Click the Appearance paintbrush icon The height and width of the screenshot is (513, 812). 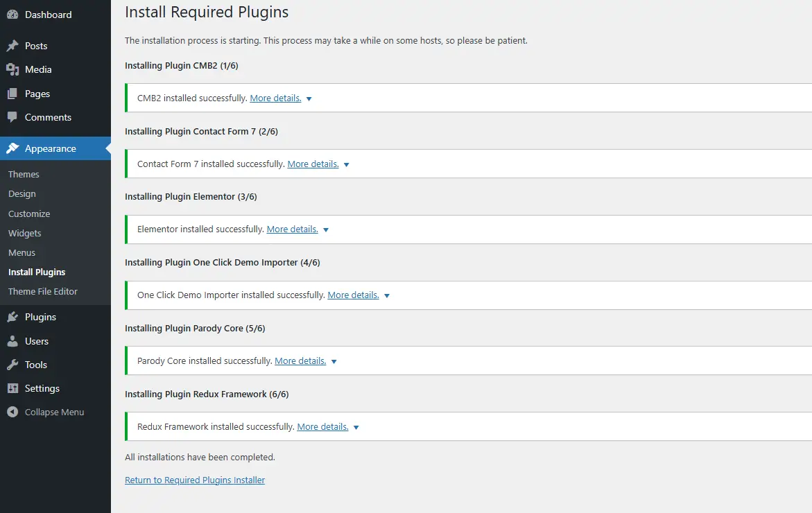click(x=12, y=148)
